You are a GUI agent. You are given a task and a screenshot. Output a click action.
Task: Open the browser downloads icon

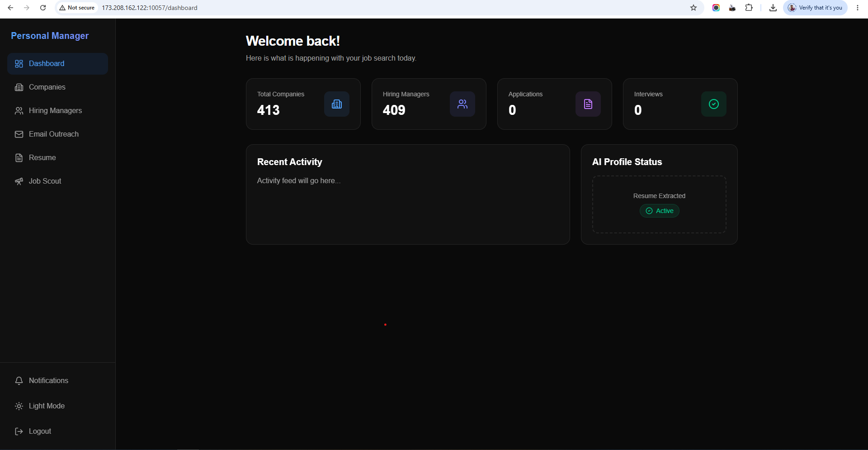[x=773, y=8]
